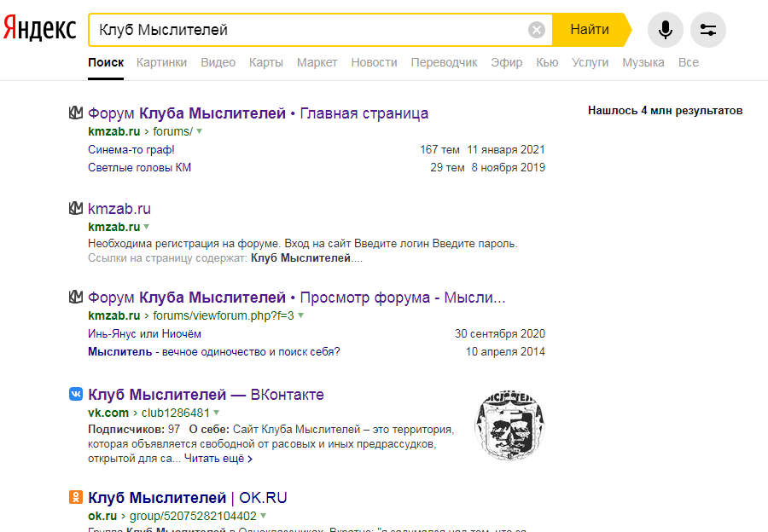
Task: Click 'Подписчиков: 97' text
Action: coord(134,429)
